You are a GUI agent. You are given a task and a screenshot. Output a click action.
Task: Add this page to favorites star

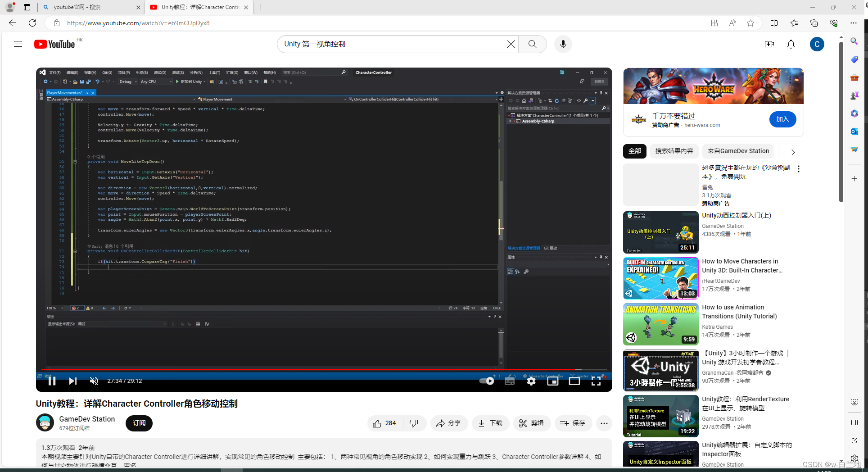750,23
